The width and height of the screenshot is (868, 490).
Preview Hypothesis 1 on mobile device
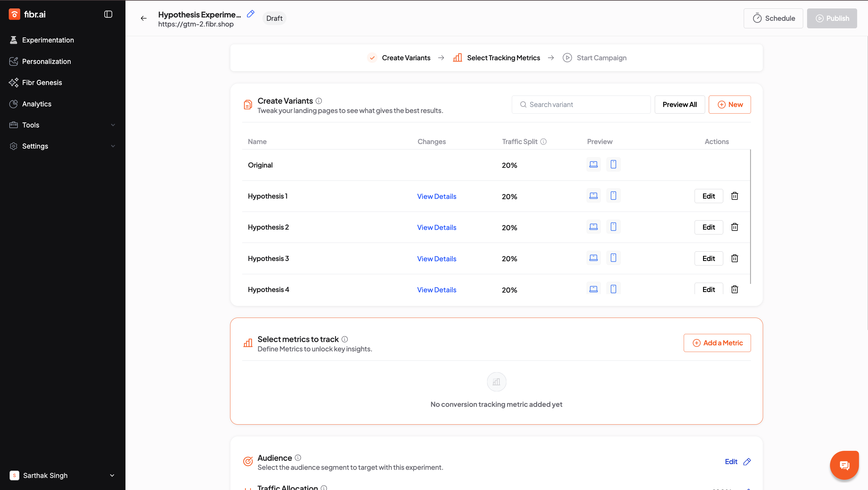[613, 196]
